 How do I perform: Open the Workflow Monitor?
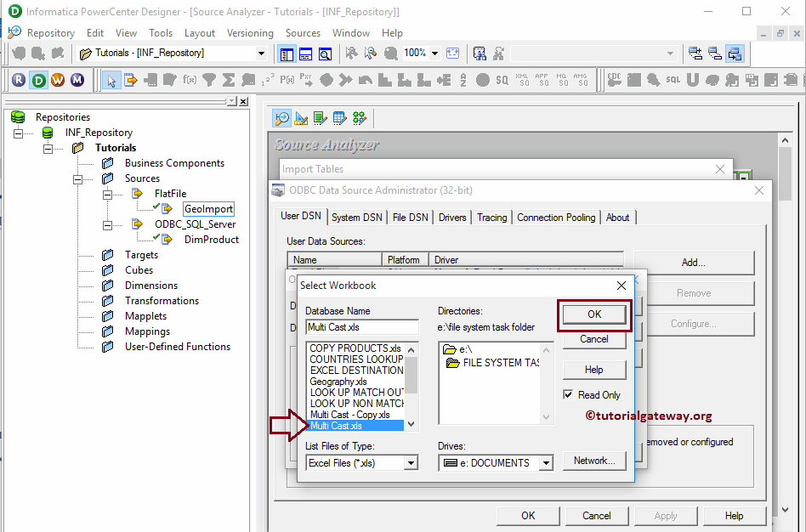click(x=77, y=80)
